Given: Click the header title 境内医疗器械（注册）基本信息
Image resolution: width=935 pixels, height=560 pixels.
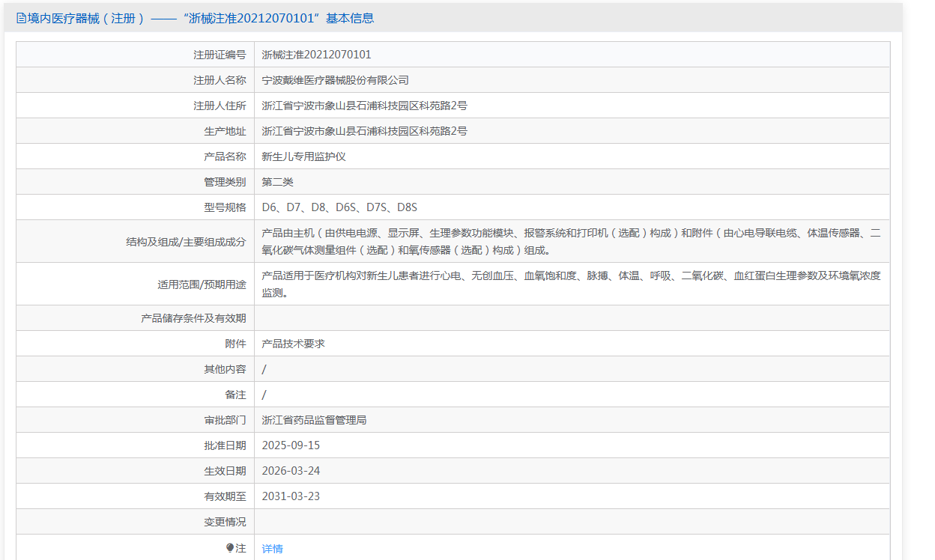Looking at the screenshot, I should (200, 19).
